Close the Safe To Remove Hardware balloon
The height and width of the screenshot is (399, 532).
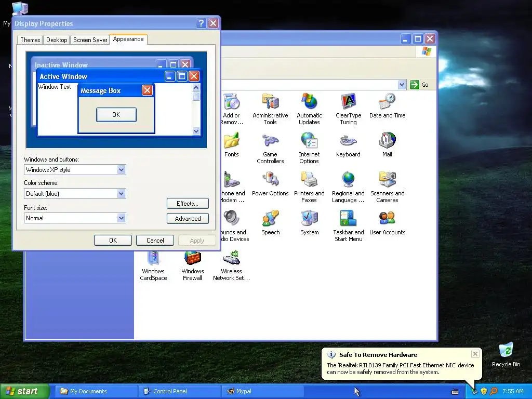[x=475, y=354]
